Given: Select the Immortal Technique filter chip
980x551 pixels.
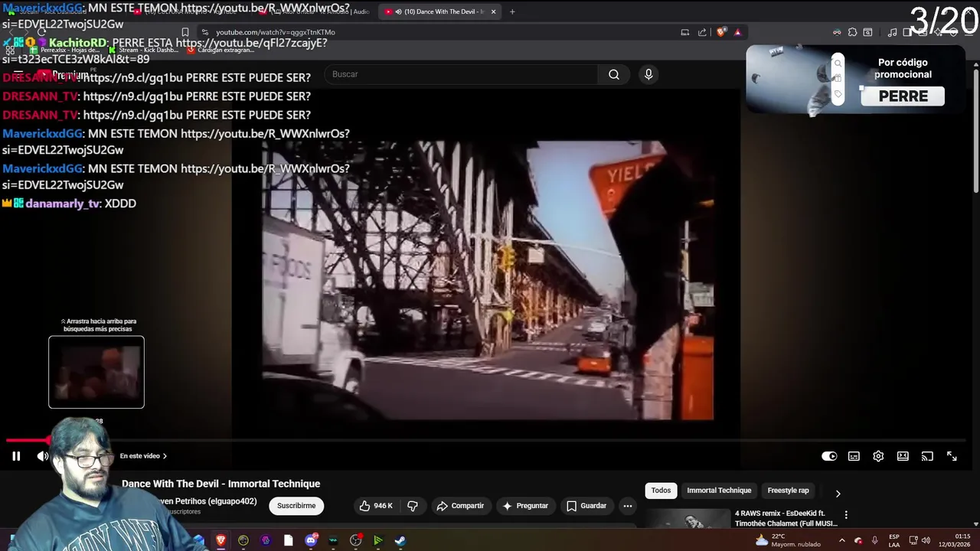Looking at the screenshot, I should [x=719, y=491].
